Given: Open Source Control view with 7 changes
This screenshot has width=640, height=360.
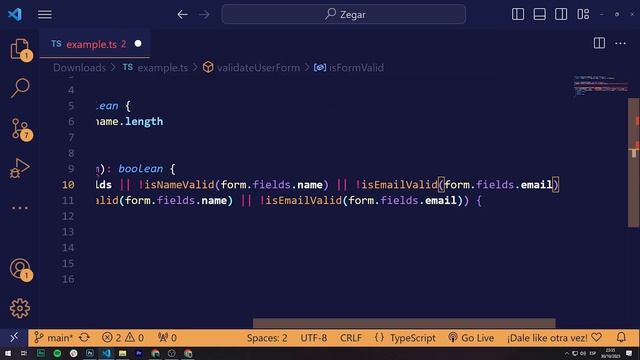Looking at the screenshot, I should (20, 129).
